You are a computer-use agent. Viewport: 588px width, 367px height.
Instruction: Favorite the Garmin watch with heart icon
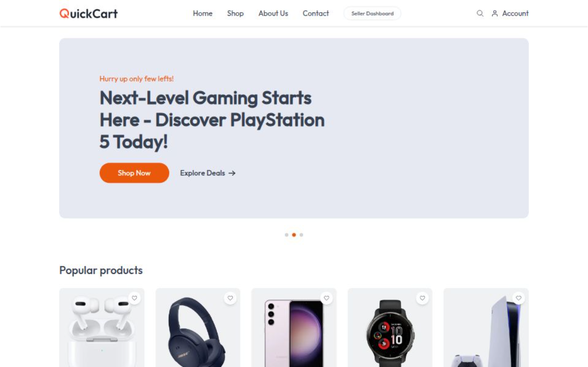422,298
